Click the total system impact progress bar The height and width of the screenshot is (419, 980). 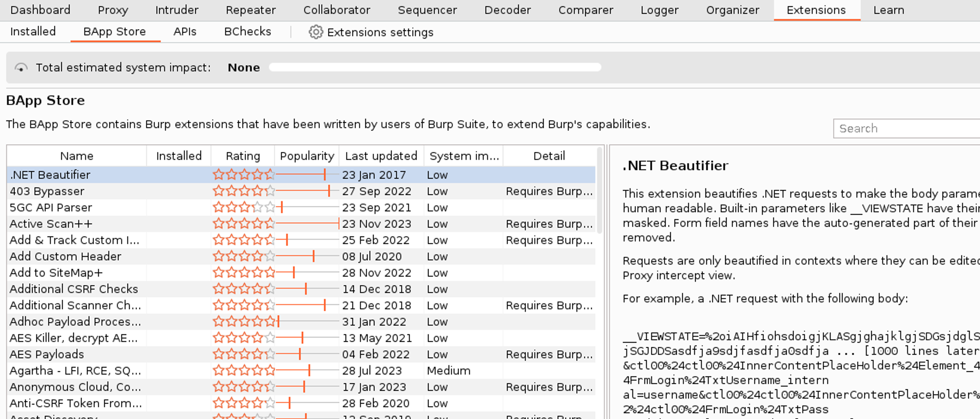point(434,68)
